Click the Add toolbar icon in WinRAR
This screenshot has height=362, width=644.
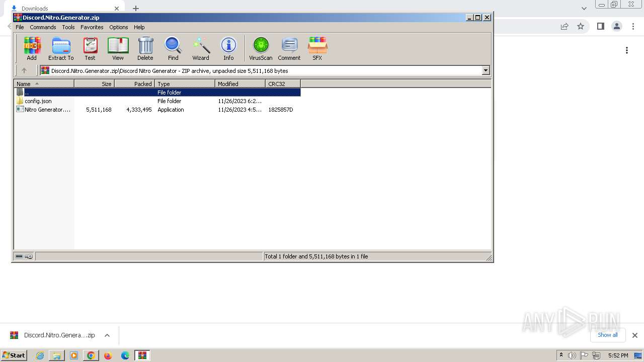(32, 49)
